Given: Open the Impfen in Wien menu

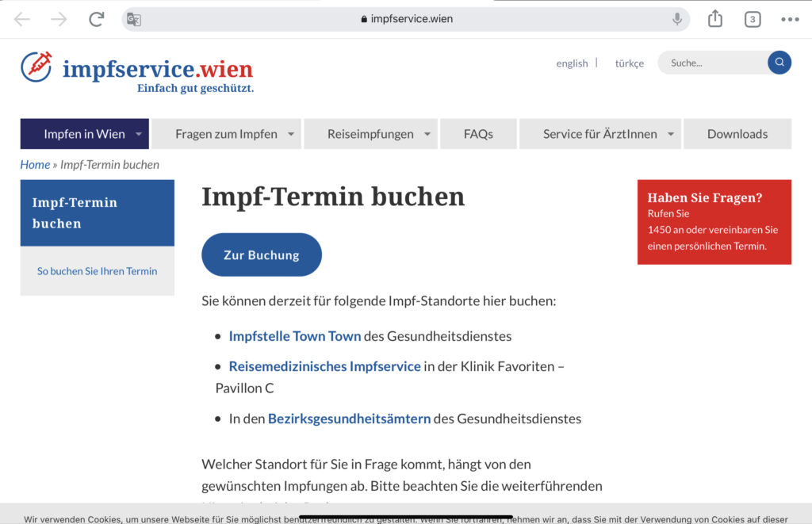Looking at the screenshot, I should 84,134.
